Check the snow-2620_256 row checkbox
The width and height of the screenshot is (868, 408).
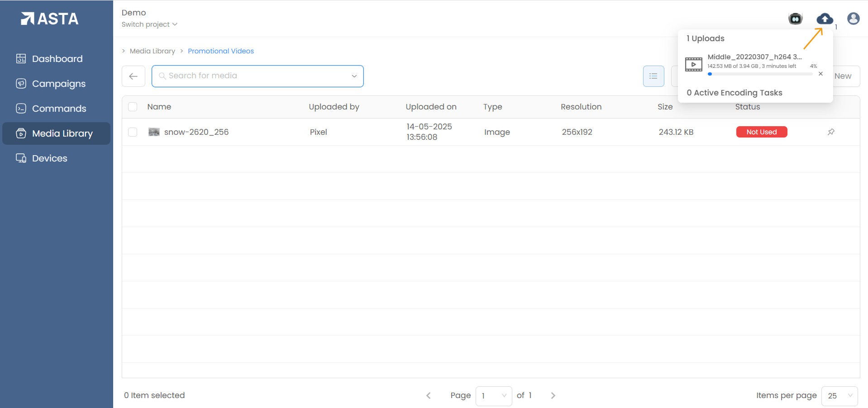point(133,132)
